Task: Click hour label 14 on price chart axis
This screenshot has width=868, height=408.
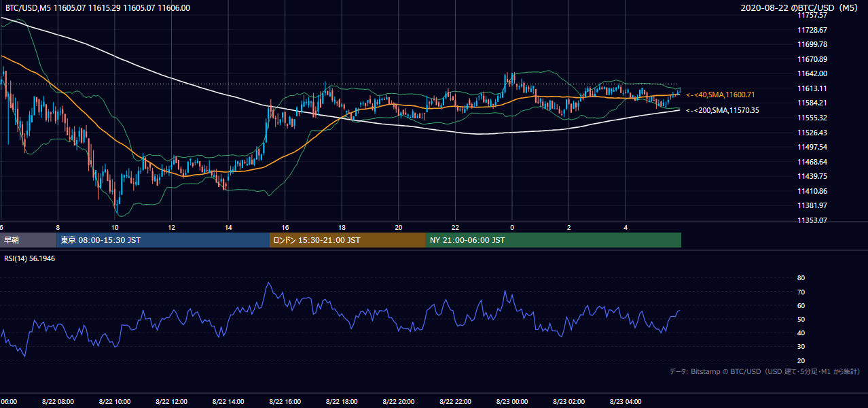Action: (228, 227)
